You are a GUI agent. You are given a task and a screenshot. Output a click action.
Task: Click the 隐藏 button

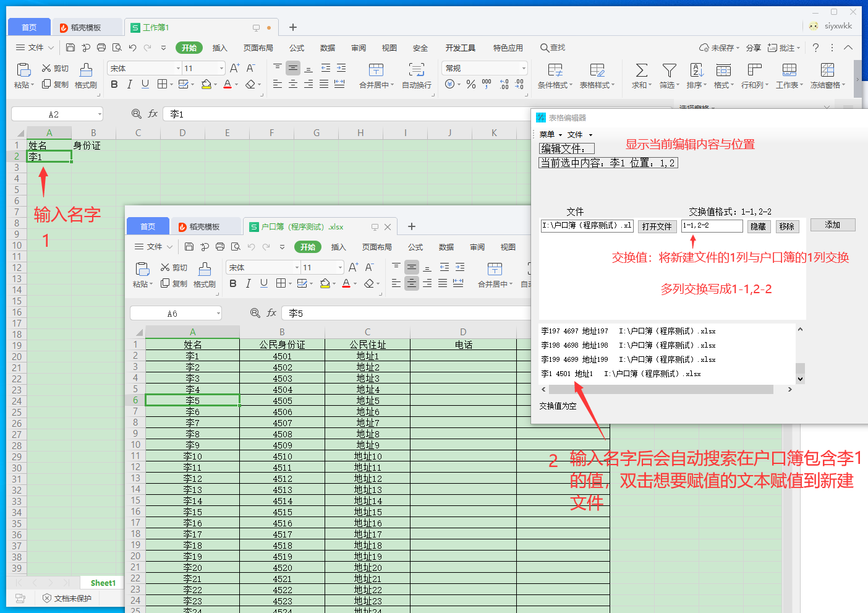(x=759, y=226)
